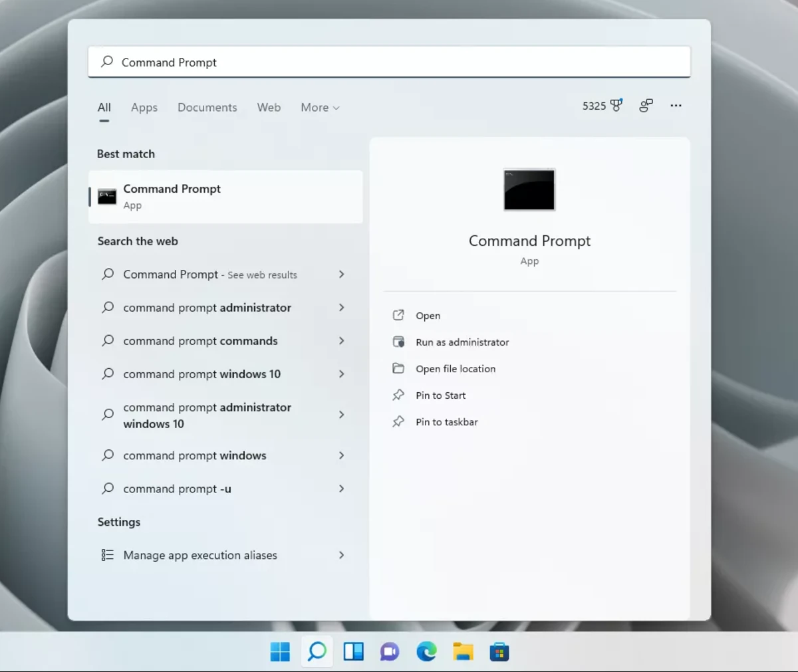Open the Chat icon on the taskbar

click(390, 651)
